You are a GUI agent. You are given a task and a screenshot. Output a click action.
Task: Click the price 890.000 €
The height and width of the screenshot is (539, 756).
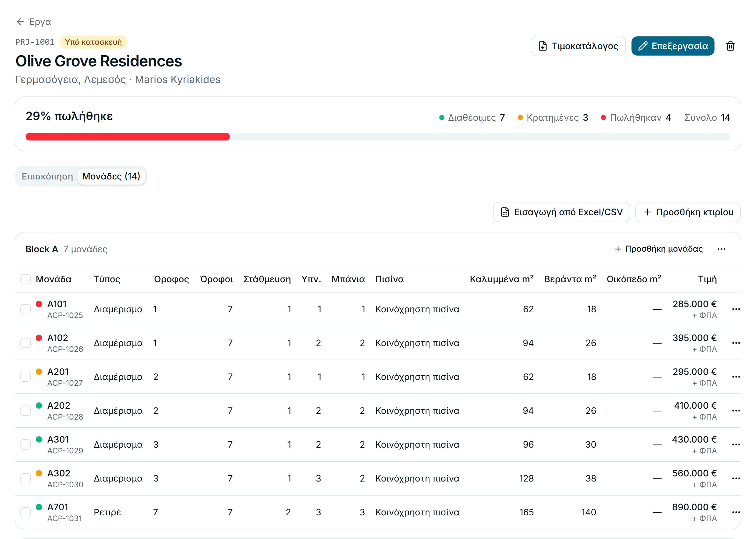point(694,507)
